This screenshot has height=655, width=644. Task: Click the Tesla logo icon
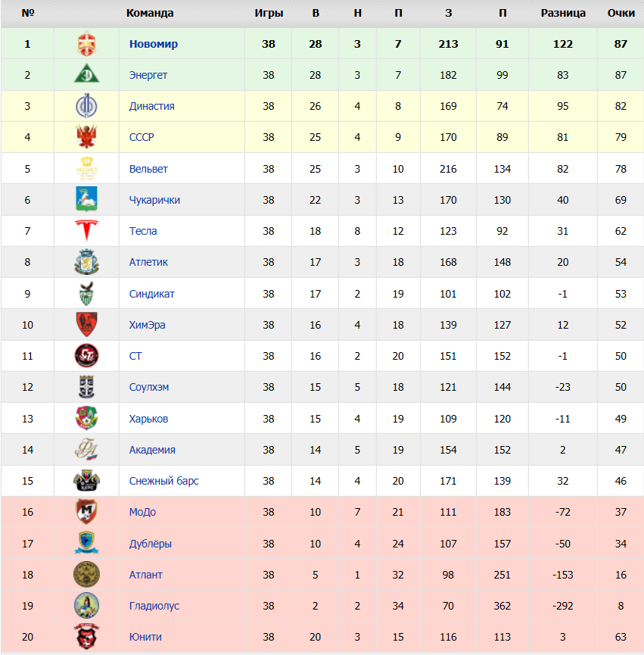(86, 231)
